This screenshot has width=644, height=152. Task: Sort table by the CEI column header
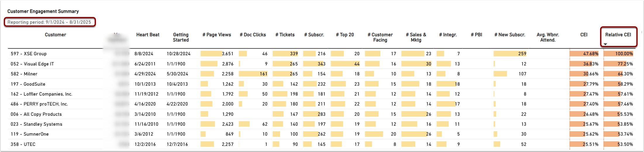click(583, 35)
